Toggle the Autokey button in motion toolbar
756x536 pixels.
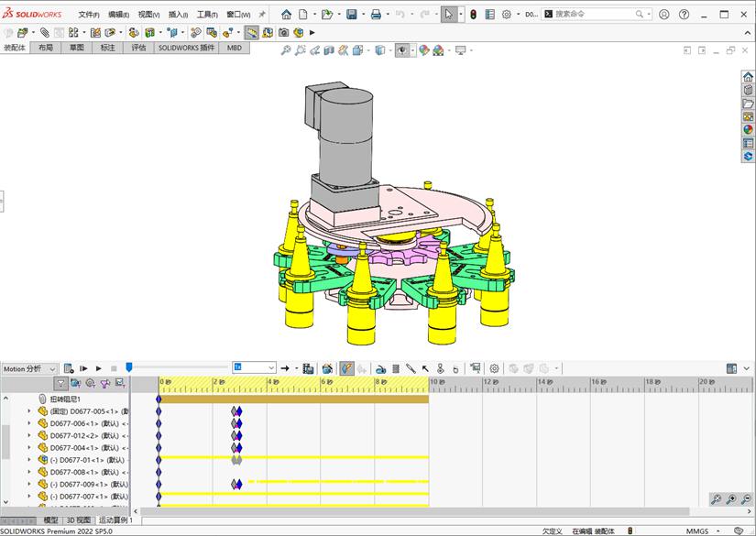346,368
